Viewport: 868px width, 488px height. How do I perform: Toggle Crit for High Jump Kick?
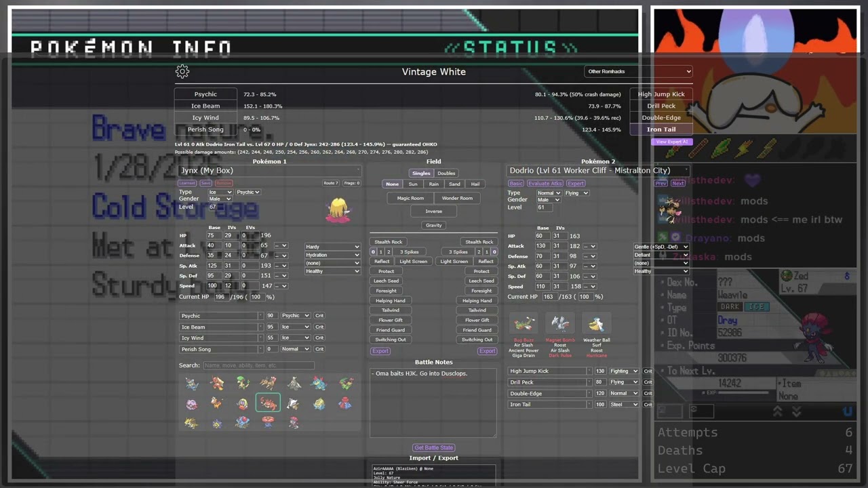(648, 371)
